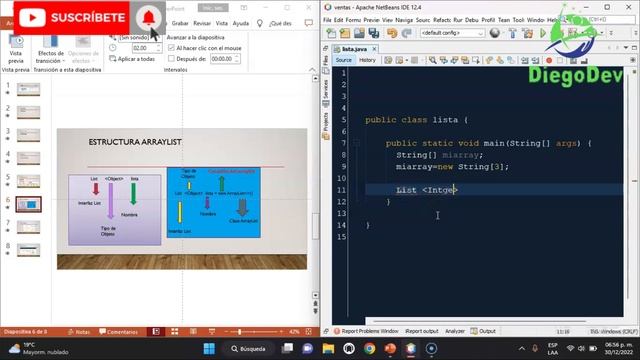Click New Project icon in NetBeans toolbar
The image size is (640, 360).
click(x=345, y=33)
